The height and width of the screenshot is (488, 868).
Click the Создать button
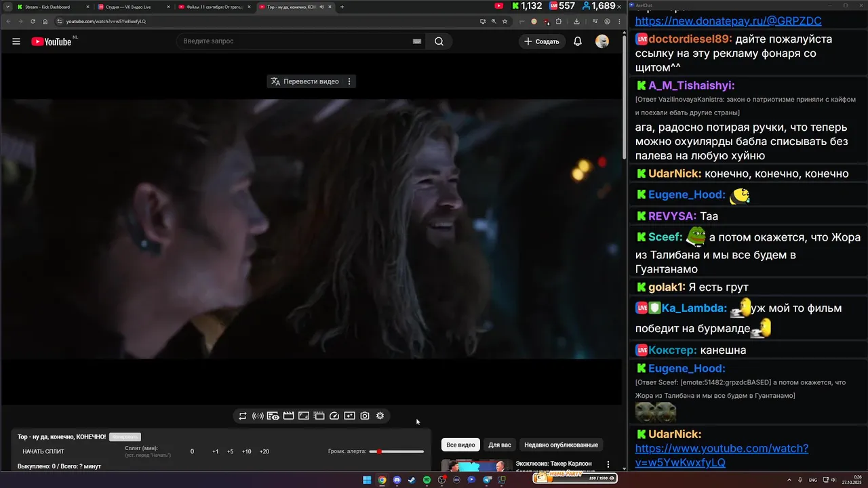click(541, 41)
